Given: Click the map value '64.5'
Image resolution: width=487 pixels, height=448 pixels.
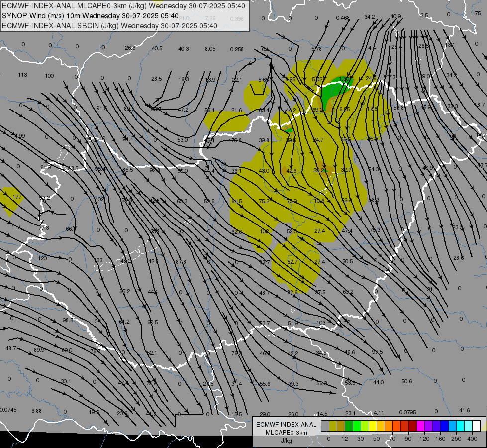Looking at the screenshot, I should [236, 202].
